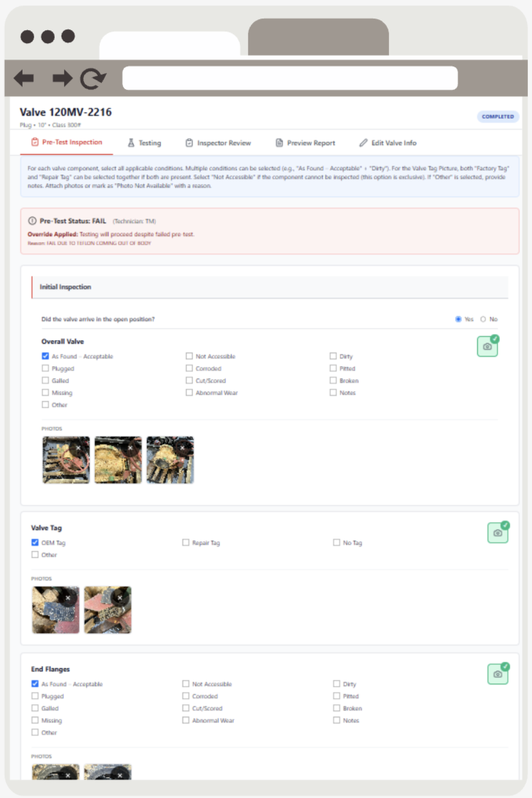532x798 pixels.
Task: Check Overall Valve Abnormal Wear
Action: 189,392
